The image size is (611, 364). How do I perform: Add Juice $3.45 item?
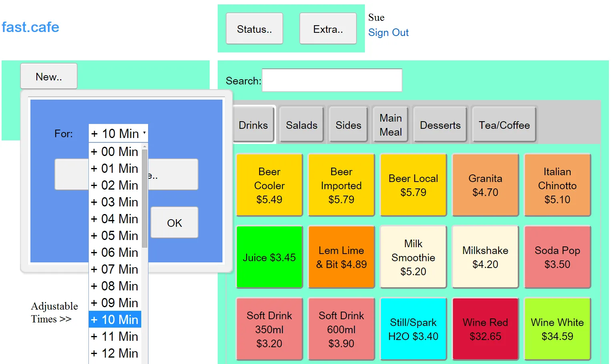coord(269,257)
